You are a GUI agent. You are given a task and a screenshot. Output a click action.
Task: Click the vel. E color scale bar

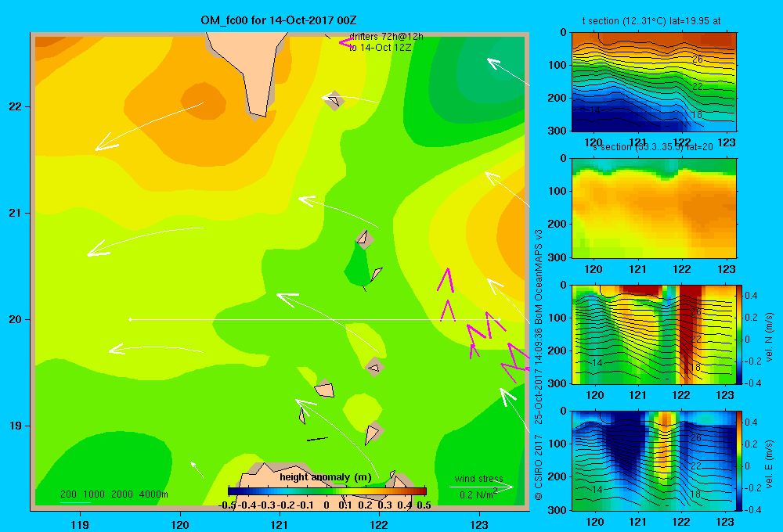point(740,461)
